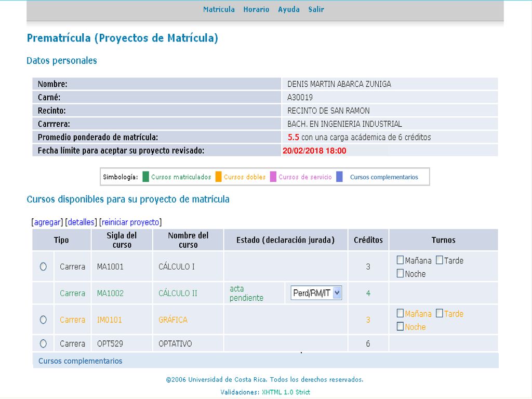The height and width of the screenshot is (399, 532).
Task: Click the deadline date 20/02/2018 18:00
Action: point(314,151)
